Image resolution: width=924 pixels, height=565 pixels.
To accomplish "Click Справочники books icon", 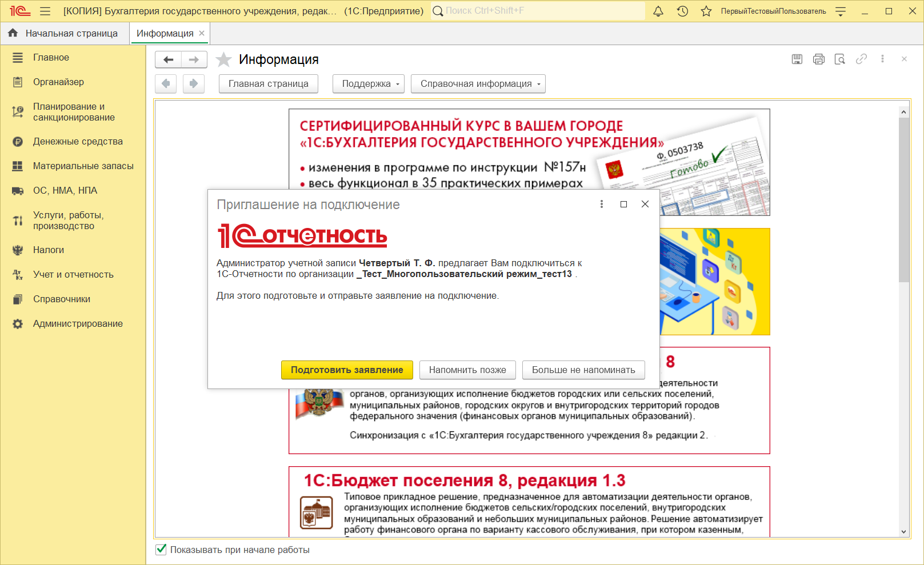I will point(18,299).
